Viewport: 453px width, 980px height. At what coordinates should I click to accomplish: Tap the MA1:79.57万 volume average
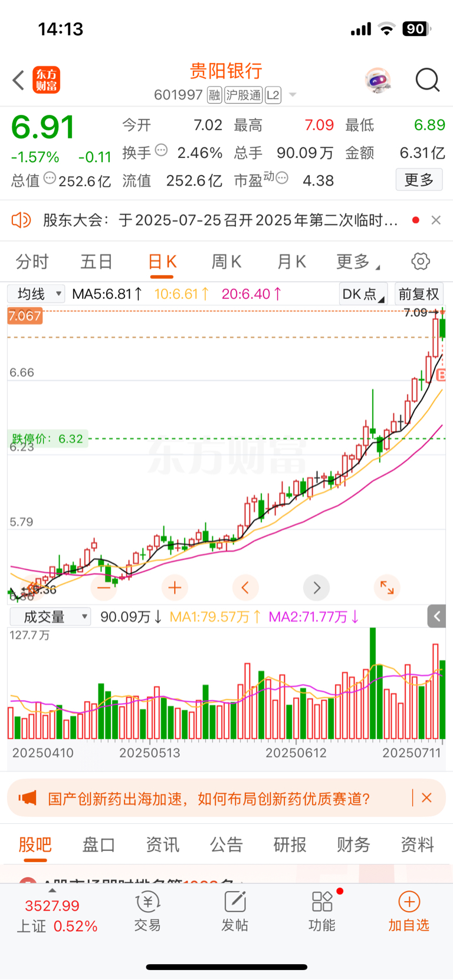pyautogui.click(x=215, y=616)
